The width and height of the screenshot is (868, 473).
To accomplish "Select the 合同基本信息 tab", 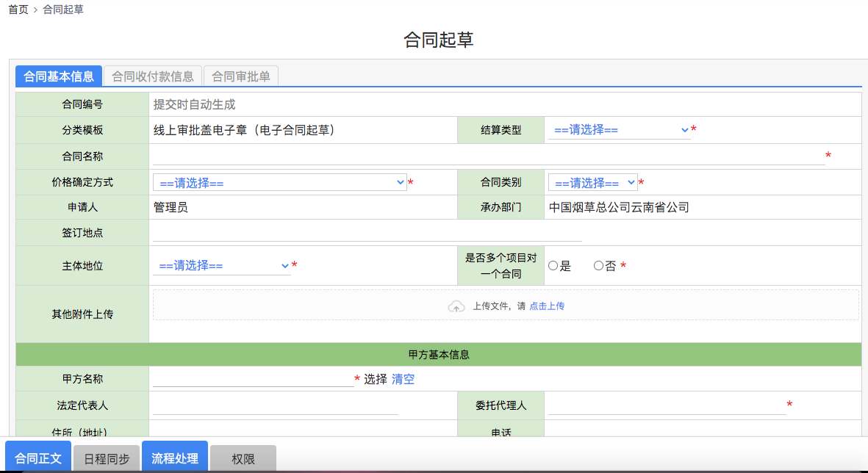I will (59, 76).
